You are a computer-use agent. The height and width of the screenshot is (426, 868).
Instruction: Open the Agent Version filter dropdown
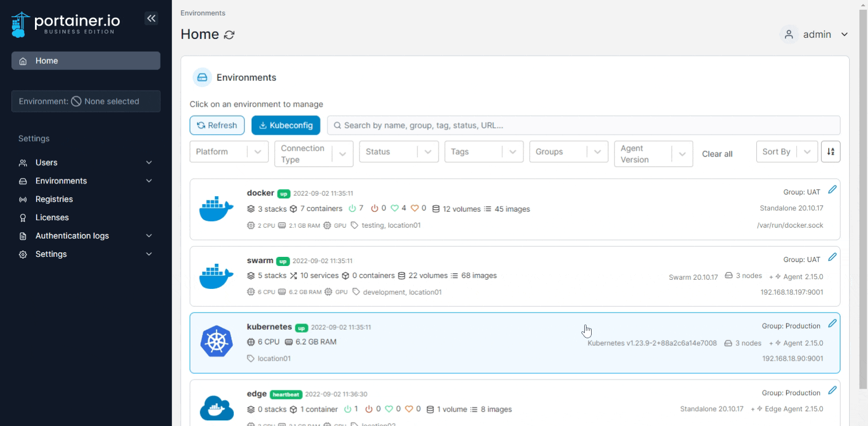click(x=653, y=154)
